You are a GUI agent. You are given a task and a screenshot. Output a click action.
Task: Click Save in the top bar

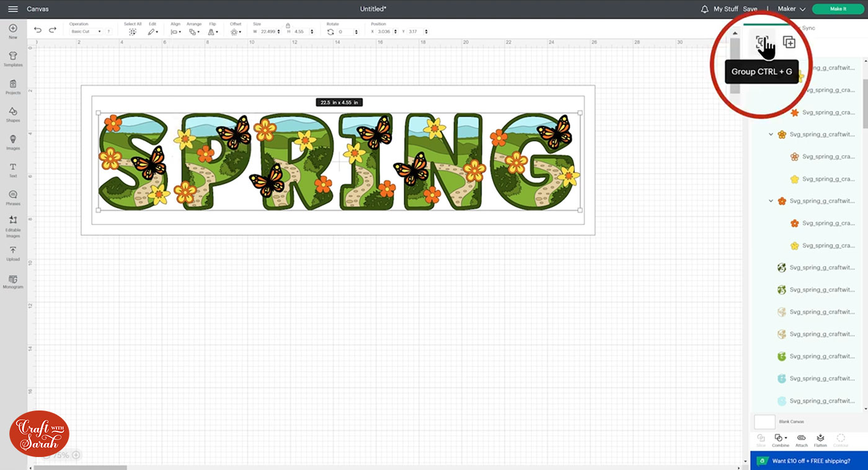750,9
